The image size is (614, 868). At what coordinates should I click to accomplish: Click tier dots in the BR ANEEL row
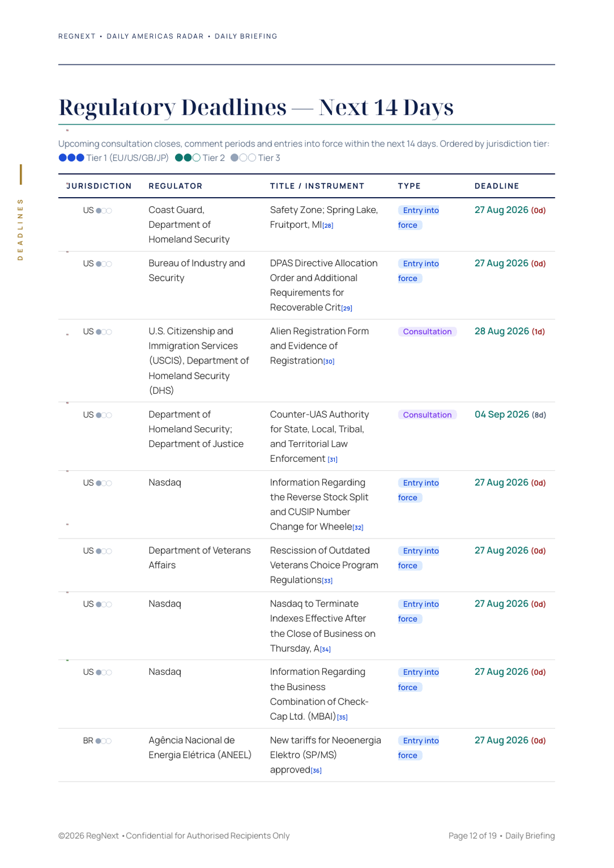pos(103,741)
